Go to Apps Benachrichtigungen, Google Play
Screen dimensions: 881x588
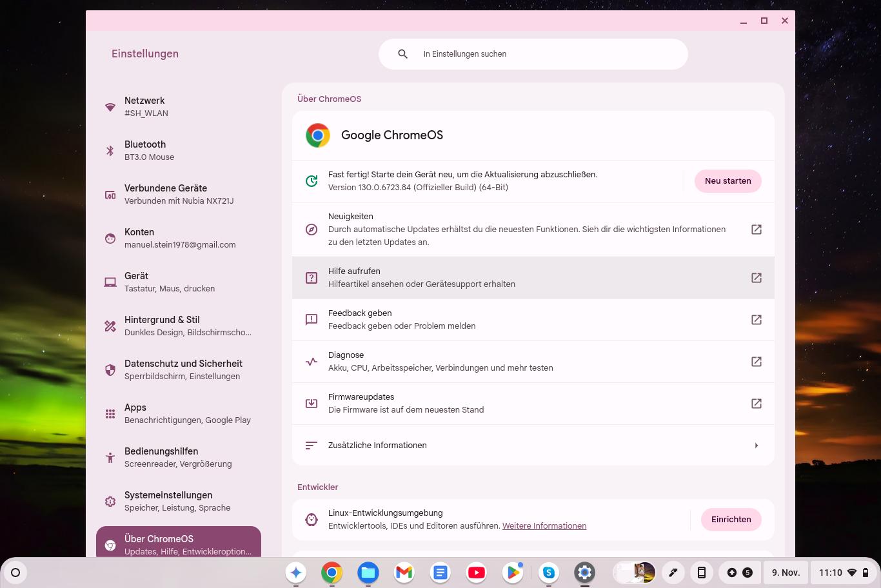pos(179,414)
